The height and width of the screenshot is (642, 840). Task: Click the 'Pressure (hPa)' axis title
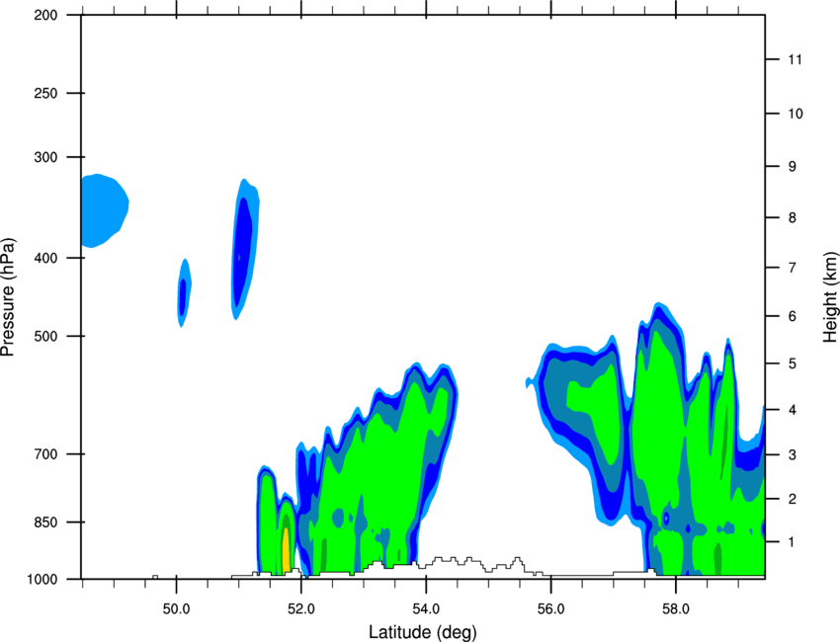coord(8,297)
